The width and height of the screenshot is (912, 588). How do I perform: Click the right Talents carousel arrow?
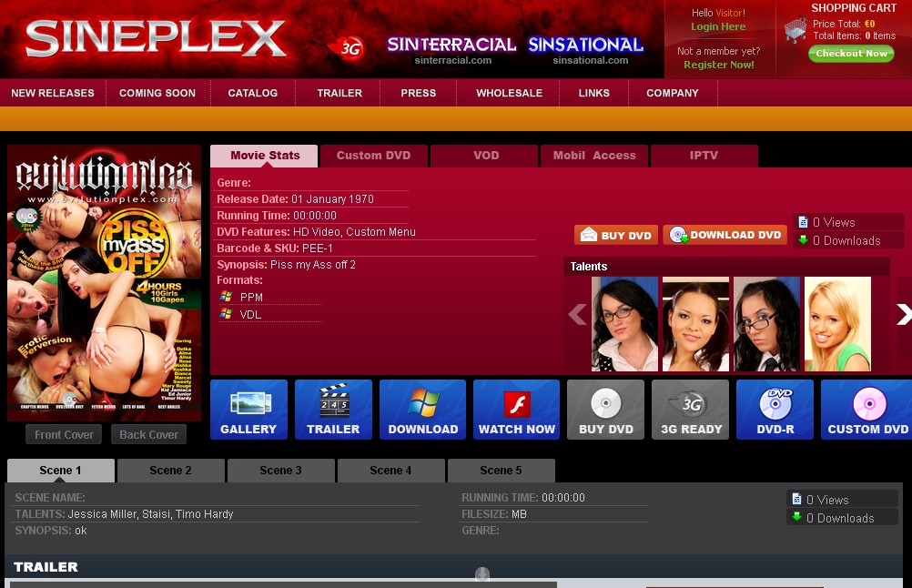pyautogui.click(x=903, y=314)
